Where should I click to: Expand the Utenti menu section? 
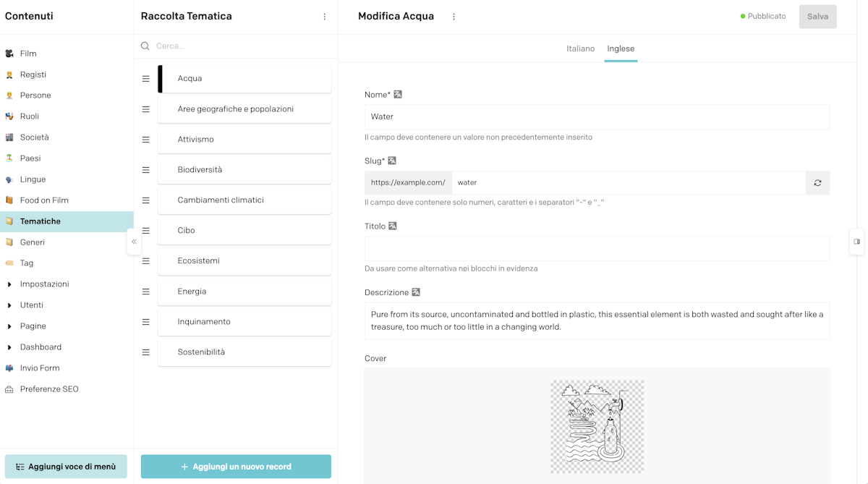pos(9,305)
